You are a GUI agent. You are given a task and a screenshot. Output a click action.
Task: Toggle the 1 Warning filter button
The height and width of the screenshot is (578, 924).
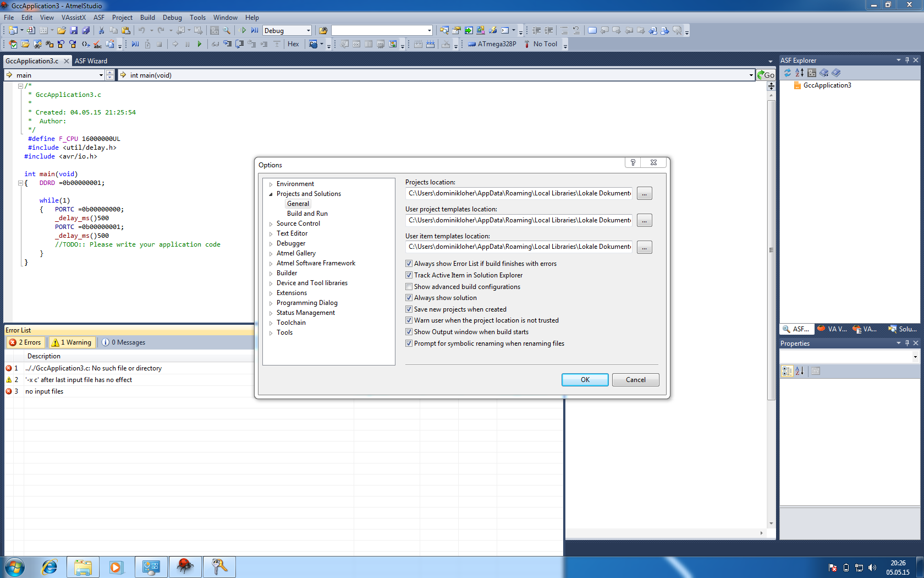(71, 342)
